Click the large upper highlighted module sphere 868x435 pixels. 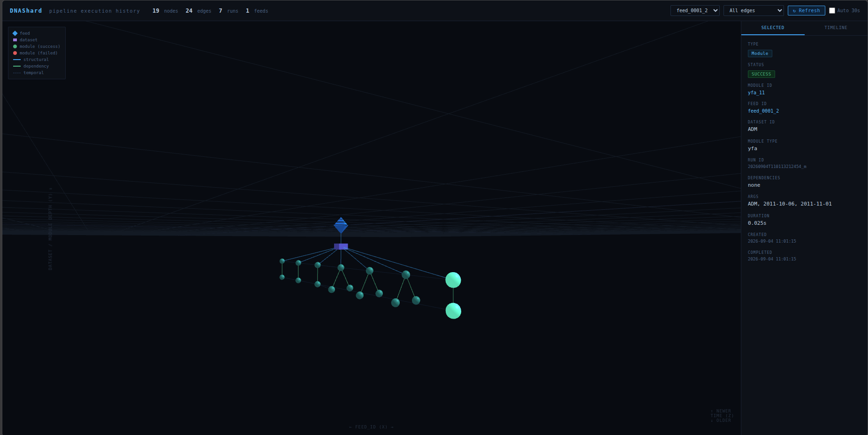click(453, 280)
